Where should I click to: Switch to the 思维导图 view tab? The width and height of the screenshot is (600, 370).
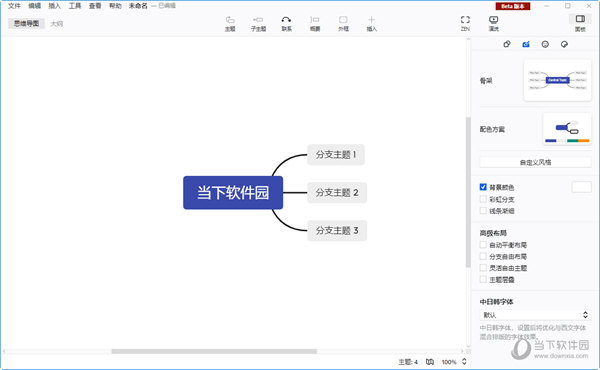pyautogui.click(x=26, y=23)
